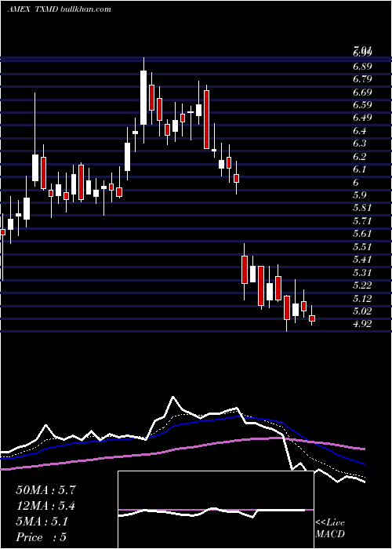392x549 pixels.
Task: Click the 6.59 price level label
Action: (x=362, y=104)
